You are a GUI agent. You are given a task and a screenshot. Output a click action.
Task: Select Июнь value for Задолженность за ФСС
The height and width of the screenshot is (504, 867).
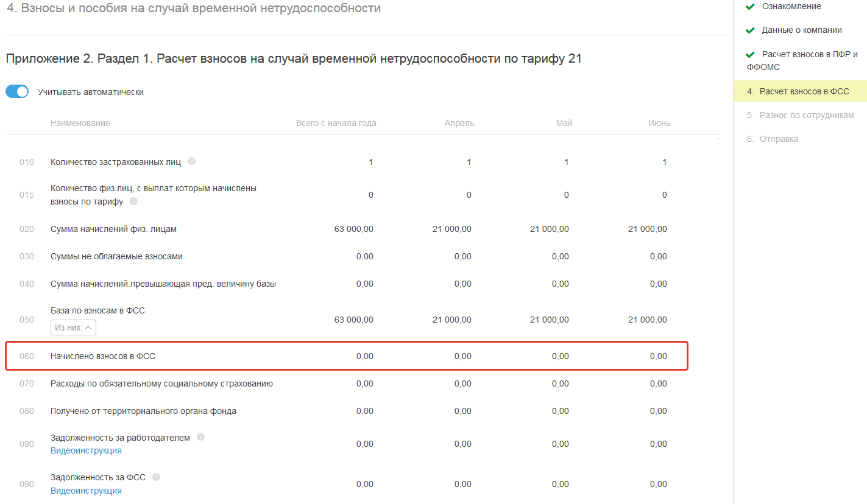[x=659, y=484]
